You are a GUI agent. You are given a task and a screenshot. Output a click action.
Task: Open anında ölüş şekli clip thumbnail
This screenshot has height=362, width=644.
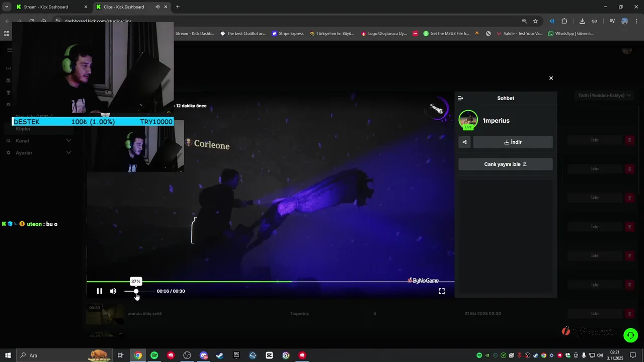104,314
